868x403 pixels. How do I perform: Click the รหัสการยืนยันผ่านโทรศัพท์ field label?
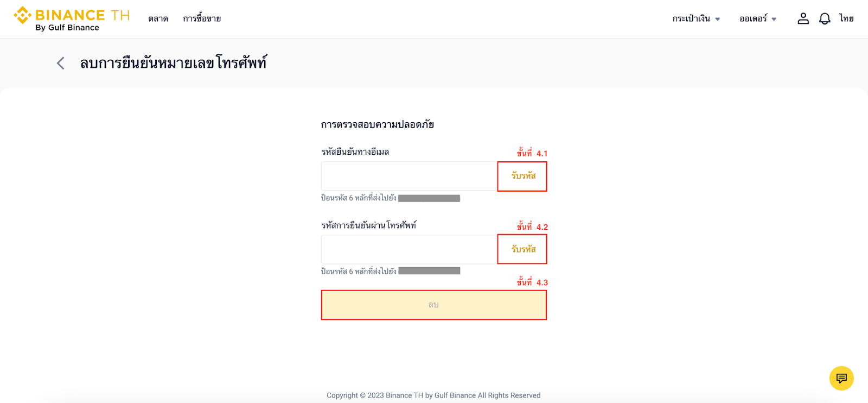click(368, 225)
